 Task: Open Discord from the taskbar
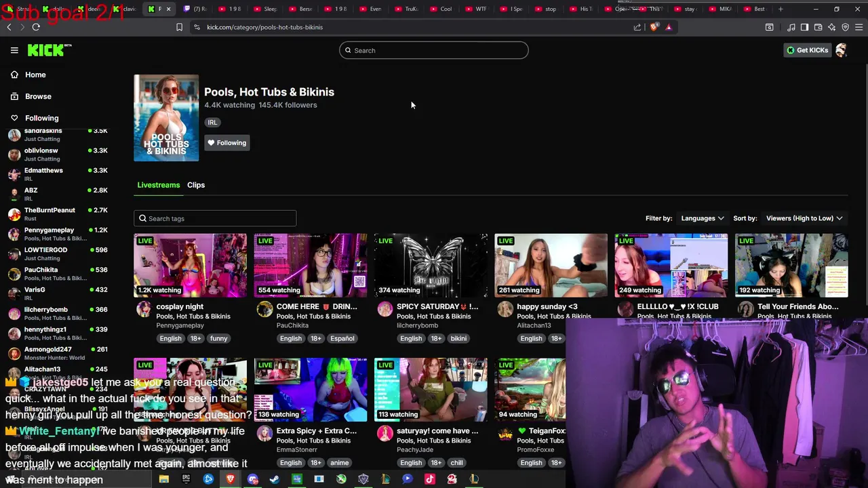pyautogui.click(x=252, y=479)
